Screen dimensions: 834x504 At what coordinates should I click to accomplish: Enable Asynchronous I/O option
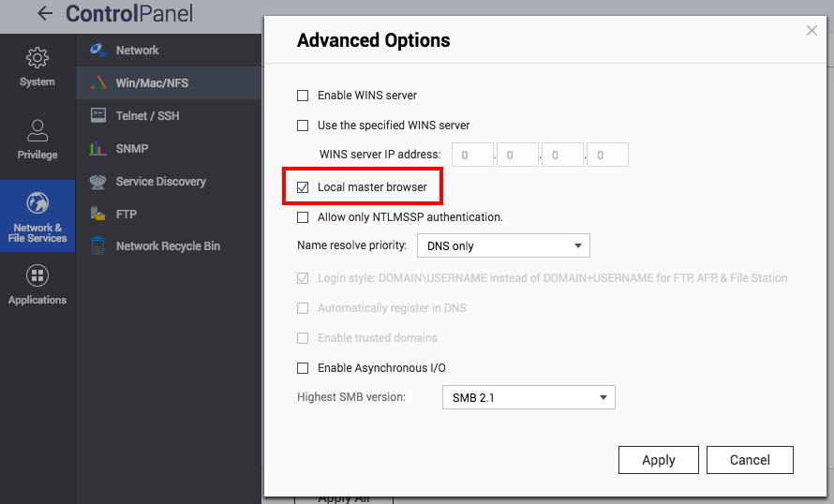303,368
